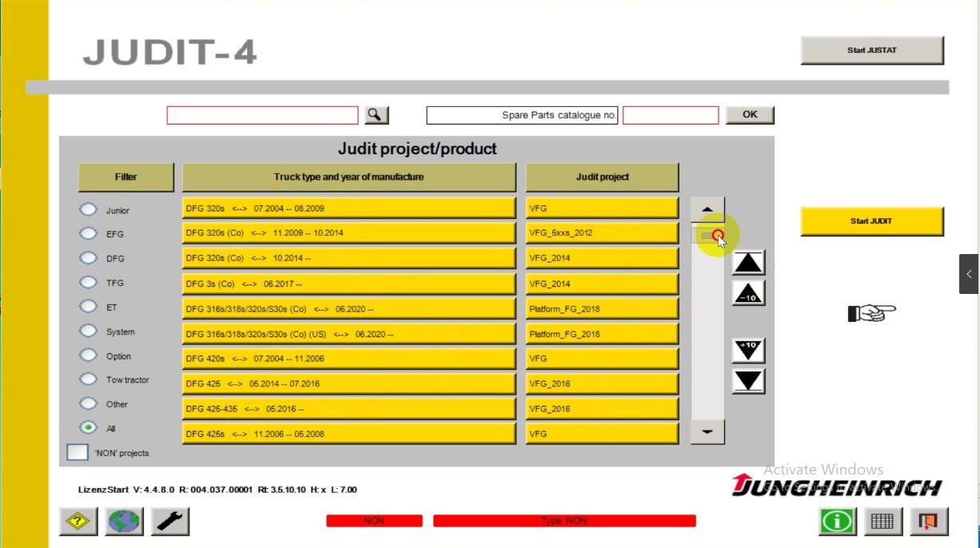Click the Judit project header
Screen dimensions: 980x548
click(603, 177)
